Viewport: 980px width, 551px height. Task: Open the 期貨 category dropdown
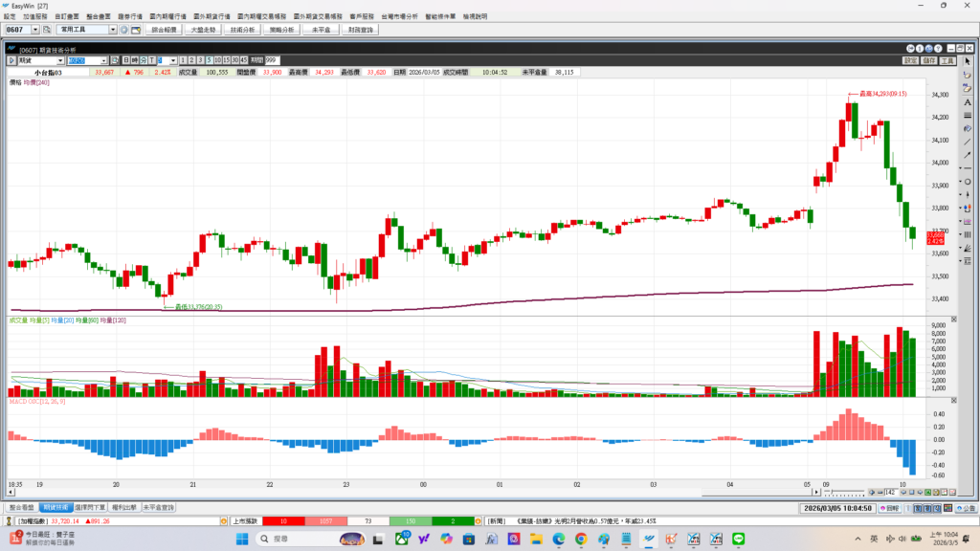(55, 60)
